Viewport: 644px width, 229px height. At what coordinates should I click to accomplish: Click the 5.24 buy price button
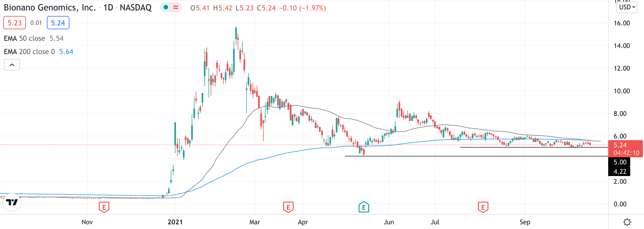coord(58,23)
